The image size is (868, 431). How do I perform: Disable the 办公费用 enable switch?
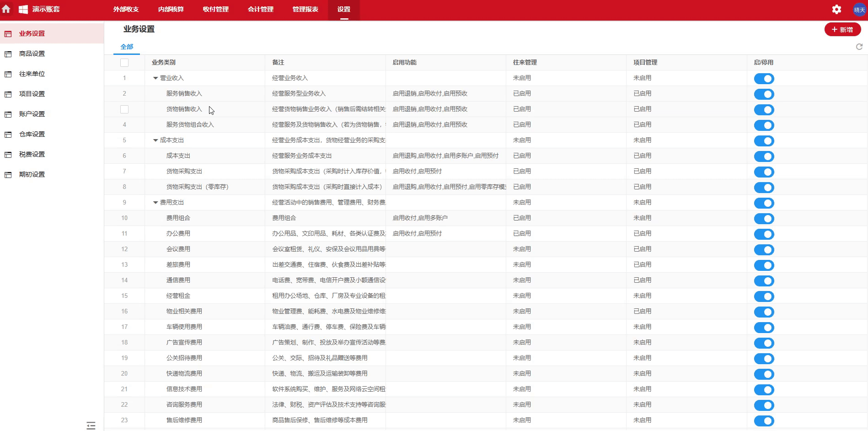click(764, 234)
